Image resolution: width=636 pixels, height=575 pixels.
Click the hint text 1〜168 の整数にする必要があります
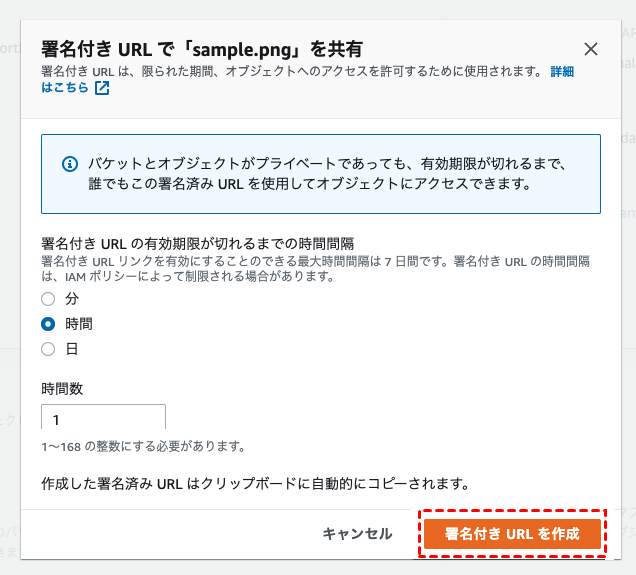point(143,446)
